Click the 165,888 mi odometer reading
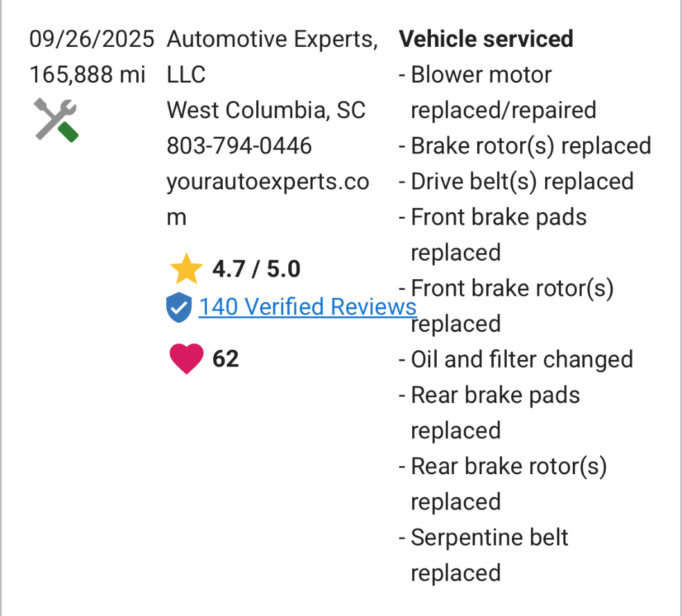This screenshot has width=682, height=616. click(88, 75)
